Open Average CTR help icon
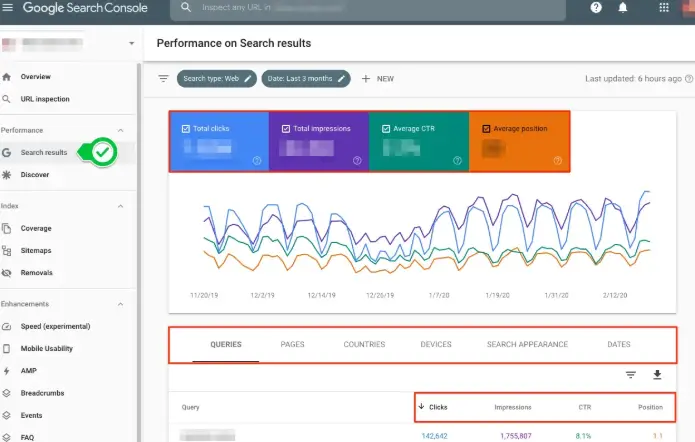695x442 pixels. [x=457, y=160]
